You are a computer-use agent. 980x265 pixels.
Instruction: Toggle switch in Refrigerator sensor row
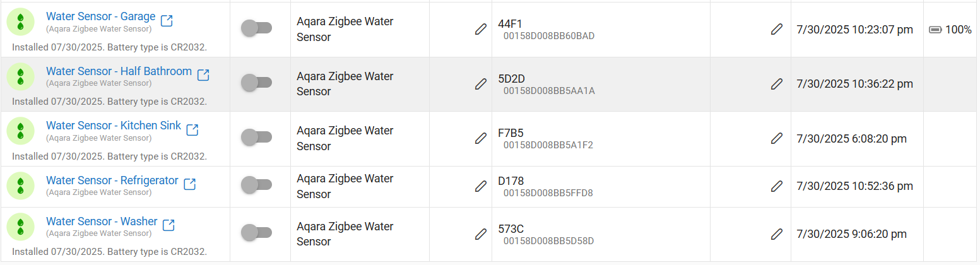coord(256,185)
